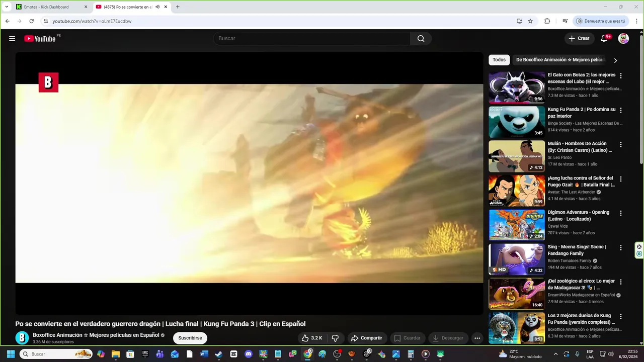Viewport: 644px width, 362px height.
Task: Show hidden system tray icons
Action: [555, 354]
